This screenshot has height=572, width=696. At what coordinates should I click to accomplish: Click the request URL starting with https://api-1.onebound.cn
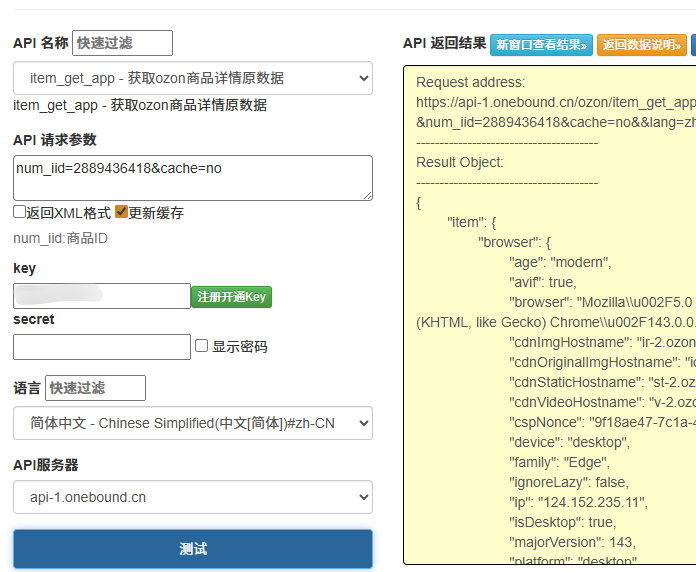click(556, 103)
